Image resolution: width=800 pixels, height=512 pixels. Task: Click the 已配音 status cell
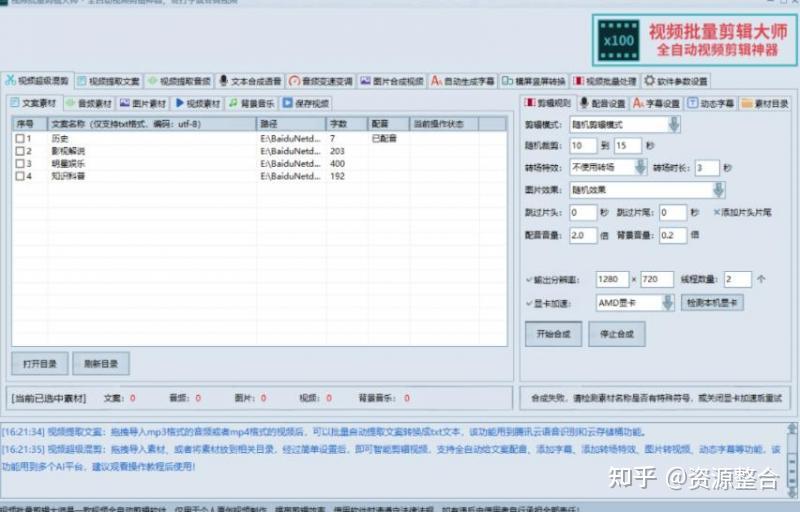tap(384, 138)
